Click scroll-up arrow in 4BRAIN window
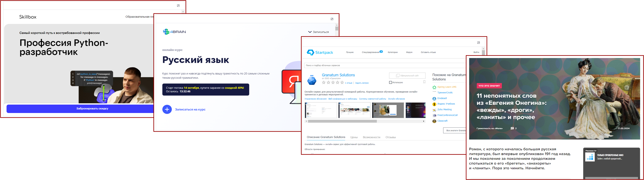Viewport: 644px width, 180px height. coord(337,25)
